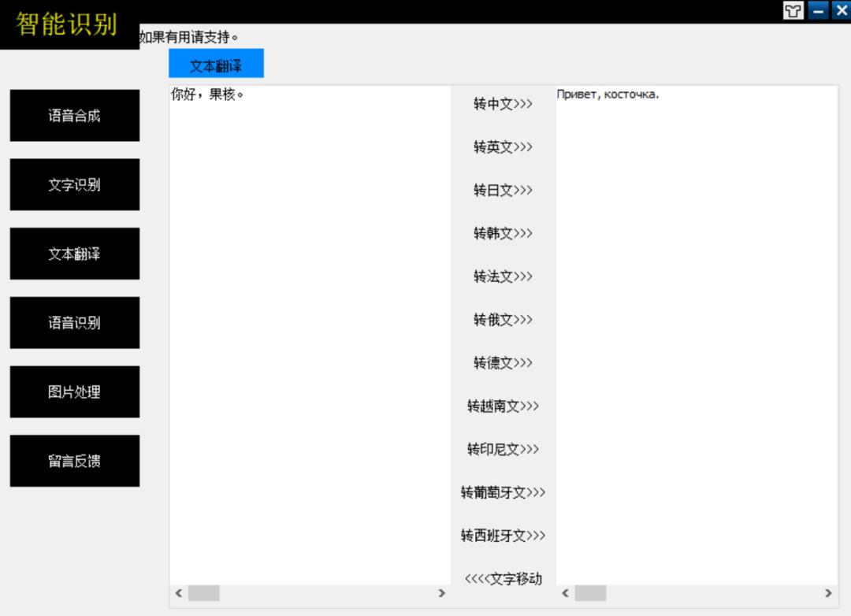This screenshot has width=851, height=616.
Task: Open the 文字识别 text recognition tool
Action: (x=74, y=184)
